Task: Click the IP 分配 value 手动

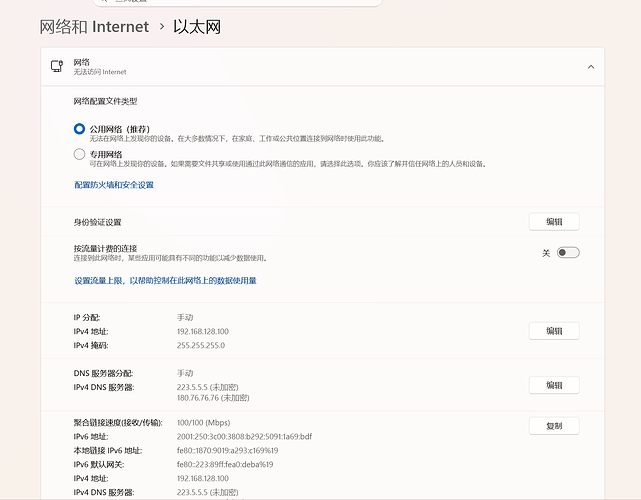Action: pyautogui.click(x=185, y=317)
